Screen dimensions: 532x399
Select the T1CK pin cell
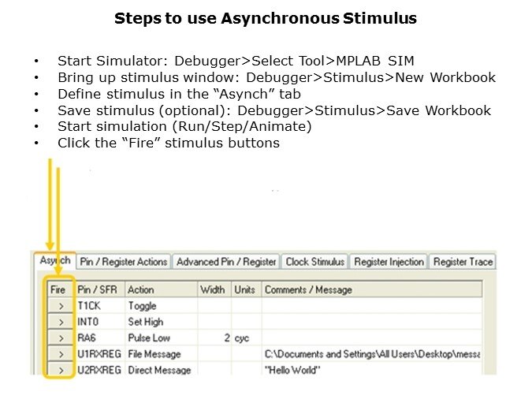(99, 306)
